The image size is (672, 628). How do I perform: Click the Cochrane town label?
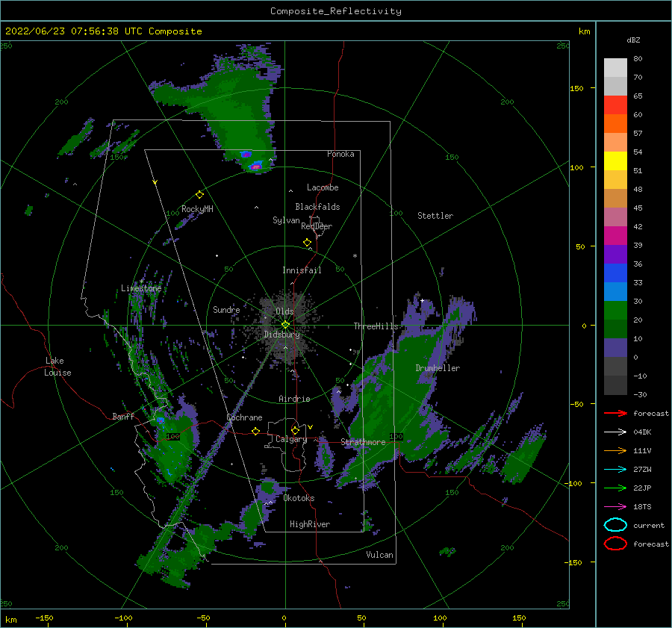click(x=244, y=417)
